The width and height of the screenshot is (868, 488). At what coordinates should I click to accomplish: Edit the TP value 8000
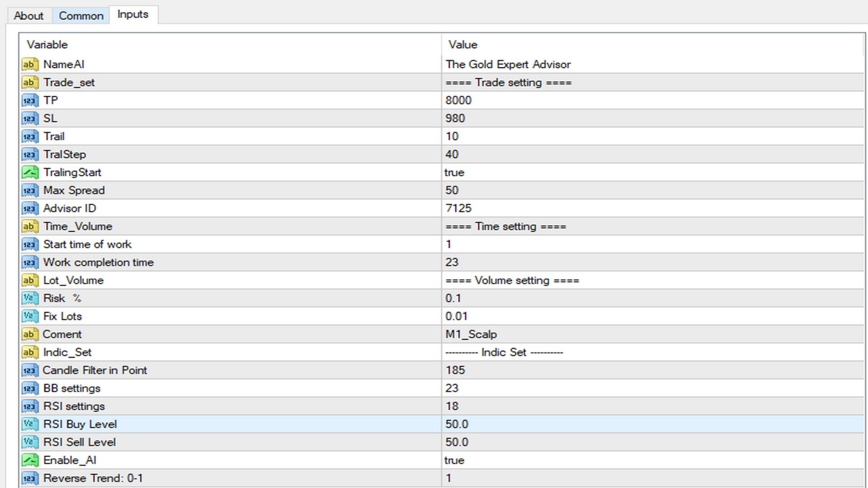458,100
